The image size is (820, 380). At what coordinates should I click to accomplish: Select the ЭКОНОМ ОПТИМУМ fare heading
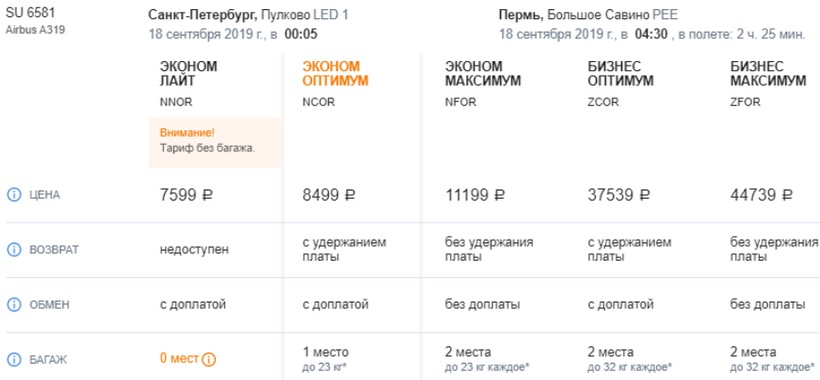coord(335,74)
